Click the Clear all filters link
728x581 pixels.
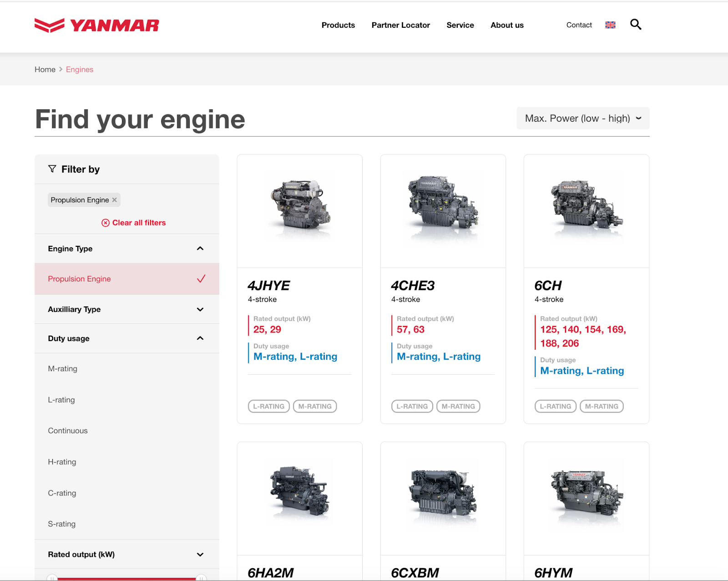pyautogui.click(x=133, y=223)
